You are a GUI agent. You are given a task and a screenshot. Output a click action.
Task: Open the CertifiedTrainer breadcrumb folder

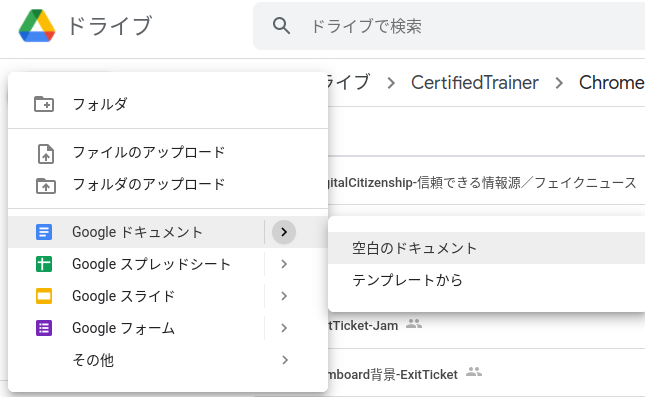(x=475, y=83)
